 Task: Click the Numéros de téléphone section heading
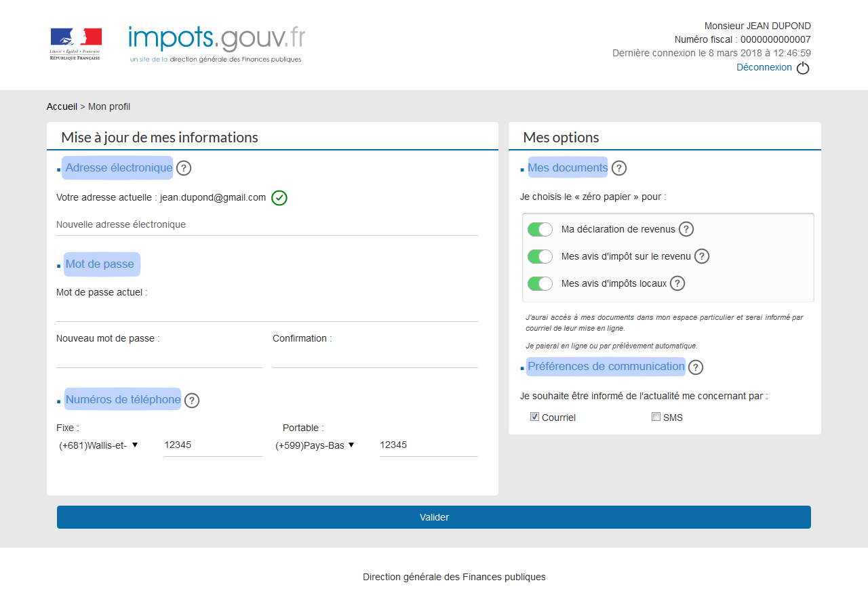[x=123, y=399]
